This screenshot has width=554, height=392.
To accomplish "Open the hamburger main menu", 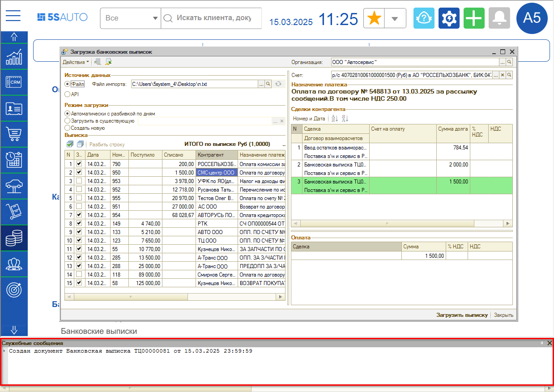I will [13, 16].
